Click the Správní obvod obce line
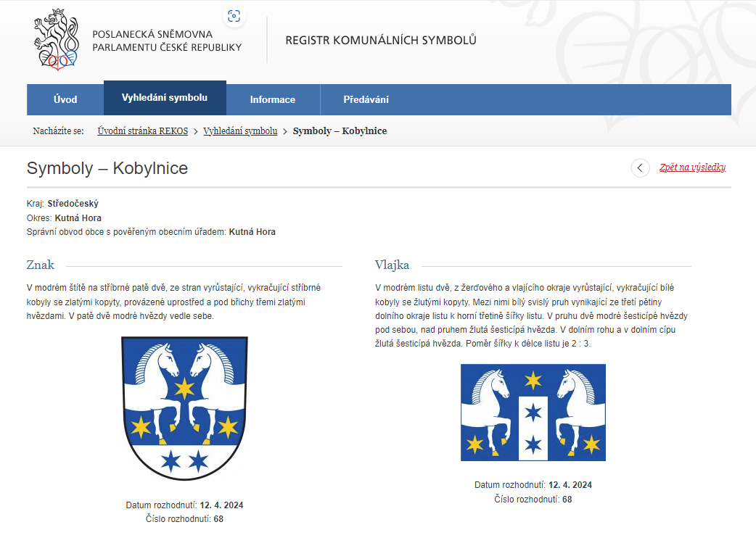 point(151,232)
